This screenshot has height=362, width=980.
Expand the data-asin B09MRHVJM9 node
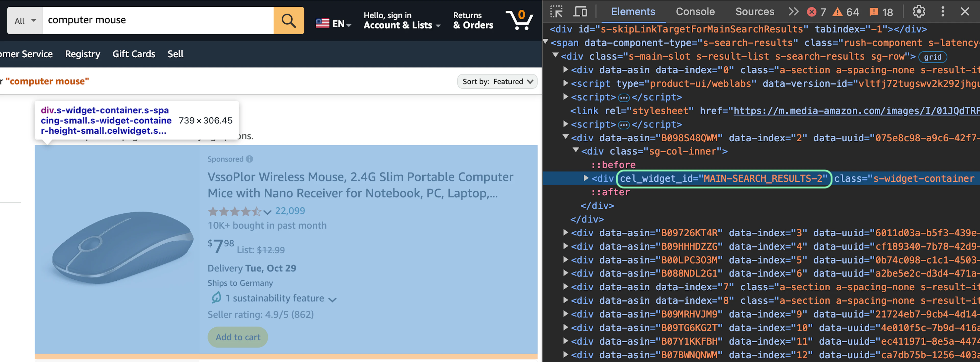566,313
